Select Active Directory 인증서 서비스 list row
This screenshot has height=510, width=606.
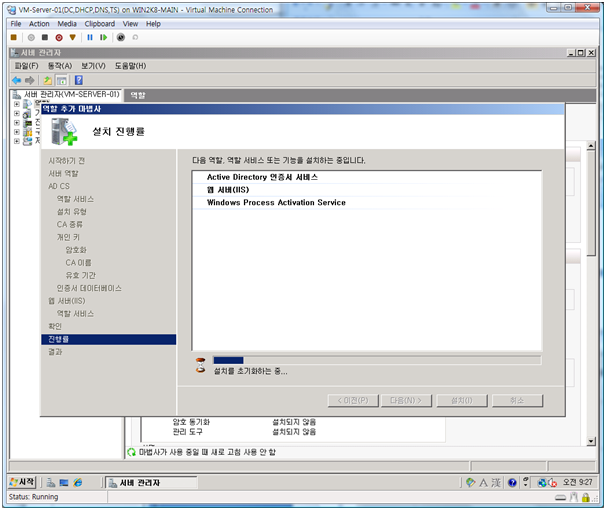coord(367,177)
